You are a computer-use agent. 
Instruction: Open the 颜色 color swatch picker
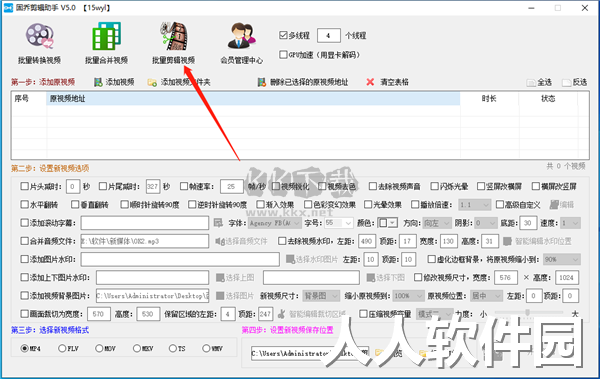tap(387, 223)
